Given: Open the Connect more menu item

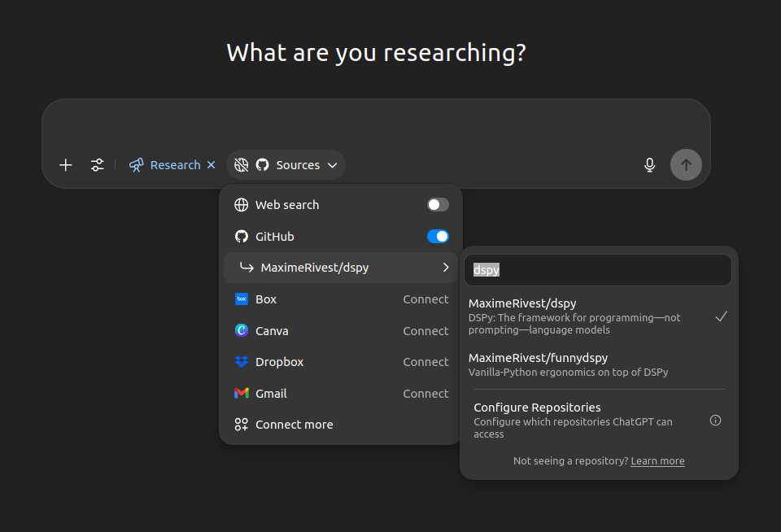Looking at the screenshot, I should (341, 425).
